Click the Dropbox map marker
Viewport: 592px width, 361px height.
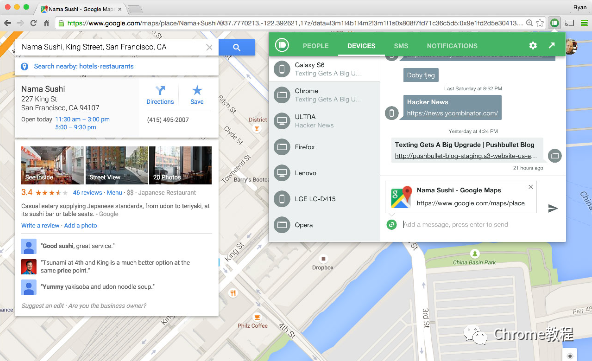click(x=323, y=259)
